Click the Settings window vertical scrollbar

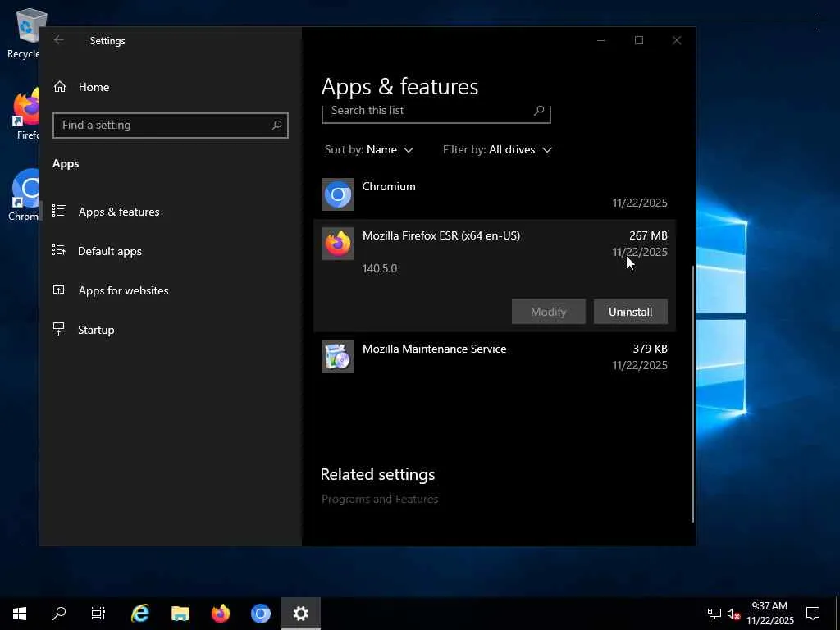tap(692, 394)
